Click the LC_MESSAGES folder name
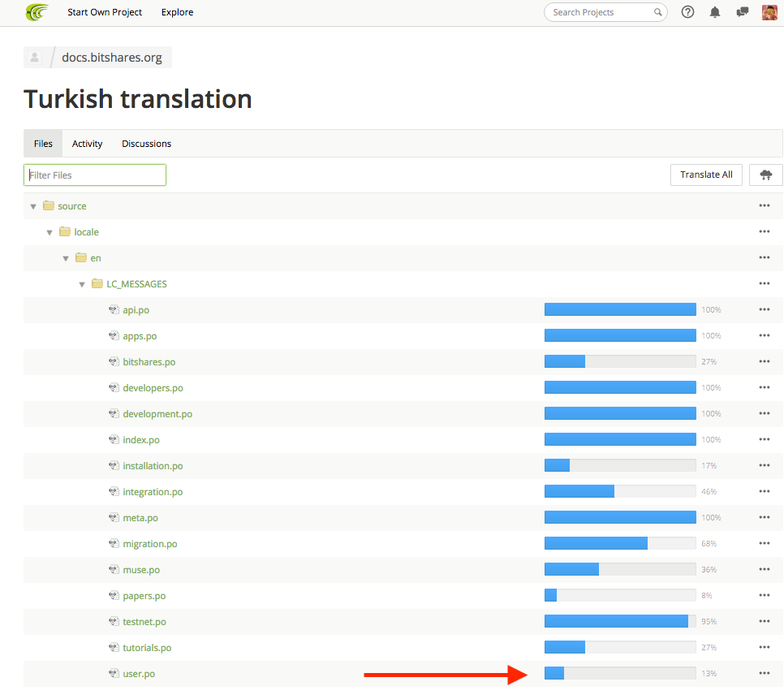Screen dimensions: 784x699 tap(136, 284)
